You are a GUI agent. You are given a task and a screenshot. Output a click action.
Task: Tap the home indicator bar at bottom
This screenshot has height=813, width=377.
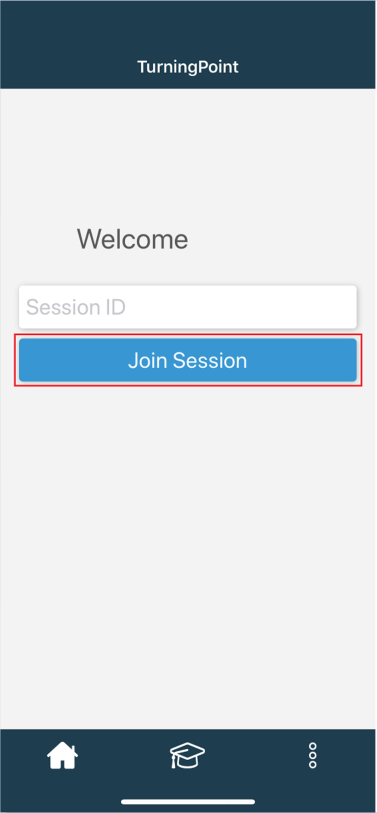(x=188, y=802)
